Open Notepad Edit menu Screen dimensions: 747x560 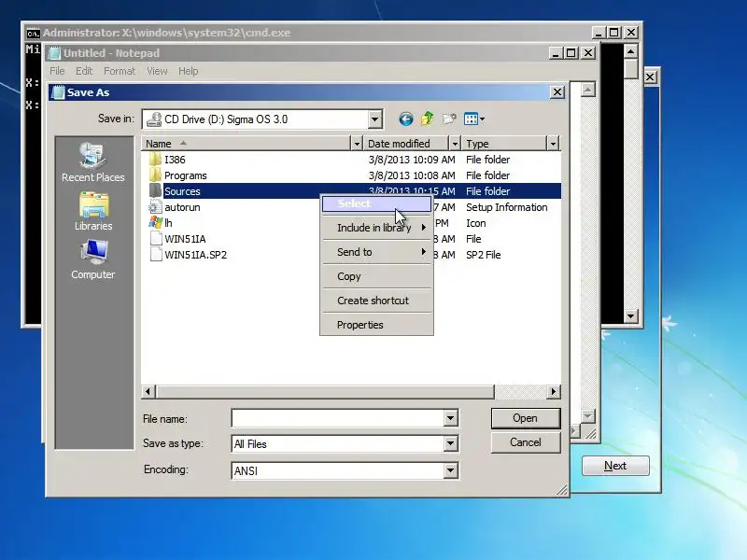[84, 71]
